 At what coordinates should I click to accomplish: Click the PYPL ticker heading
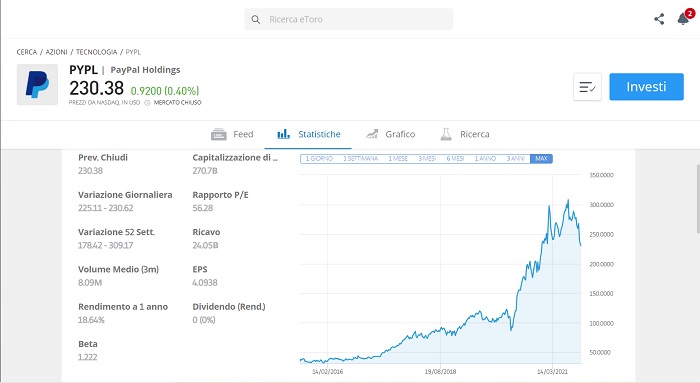[x=83, y=70]
